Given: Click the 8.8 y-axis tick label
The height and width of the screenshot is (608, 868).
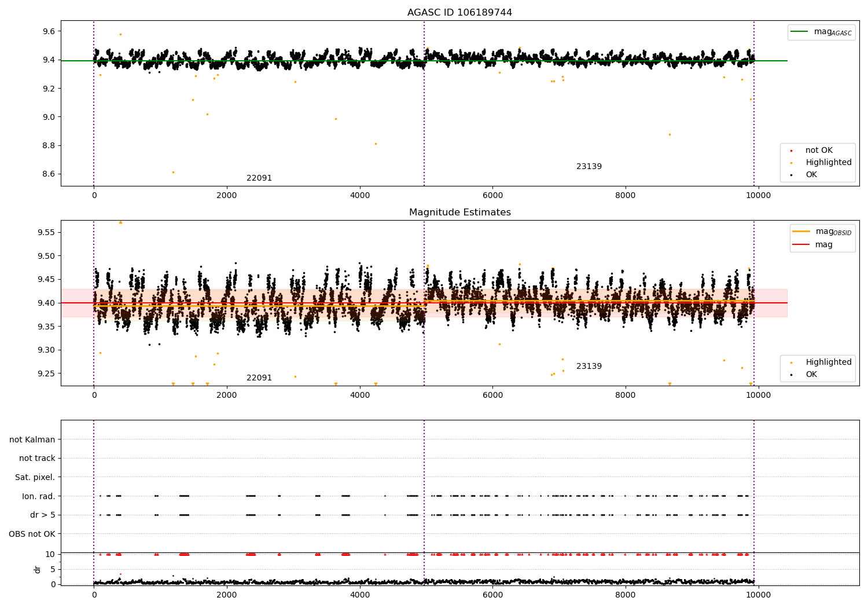Looking at the screenshot, I should (49, 145).
